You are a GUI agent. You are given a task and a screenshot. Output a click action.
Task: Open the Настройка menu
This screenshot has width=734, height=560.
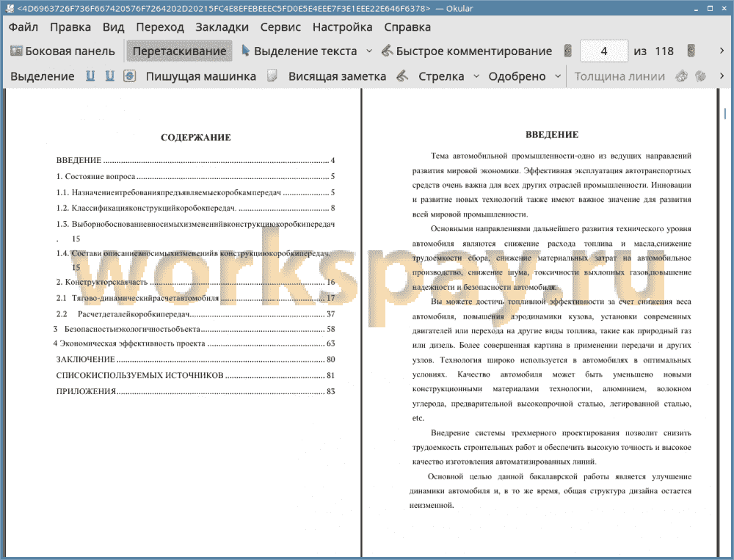342,27
